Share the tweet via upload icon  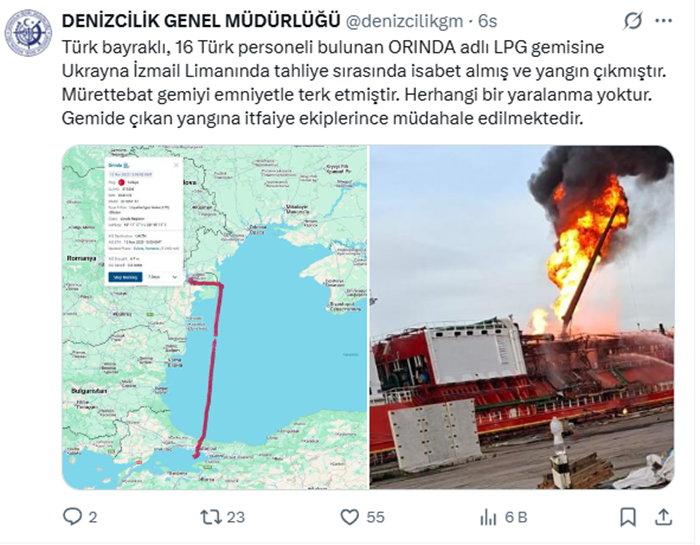click(663, 517)
